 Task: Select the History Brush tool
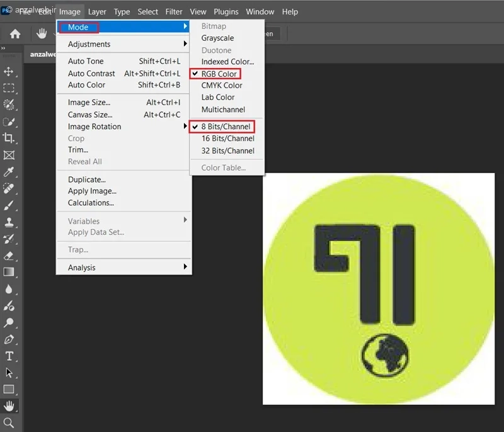tap(9, 239)
